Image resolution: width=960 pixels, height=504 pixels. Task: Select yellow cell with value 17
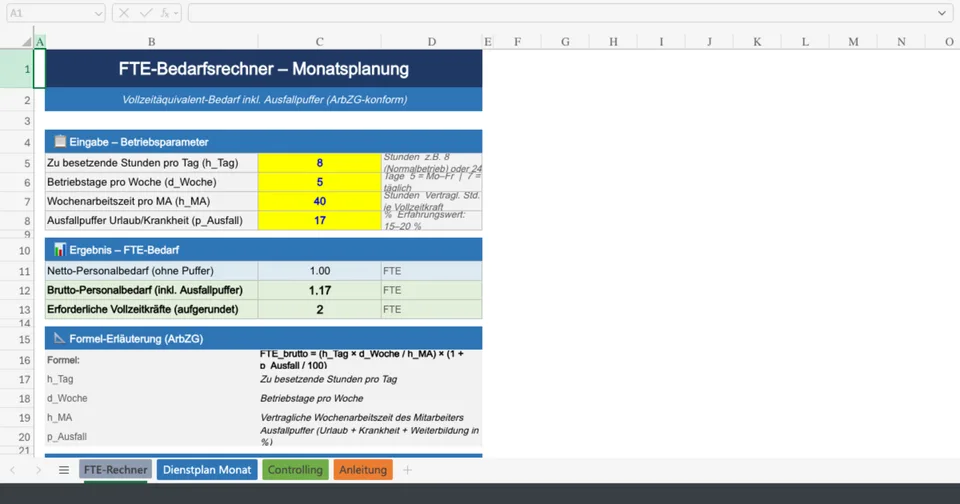point(320,220)
